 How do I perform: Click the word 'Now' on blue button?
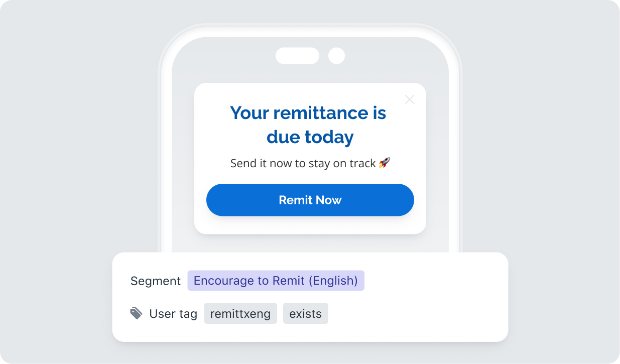329,200
